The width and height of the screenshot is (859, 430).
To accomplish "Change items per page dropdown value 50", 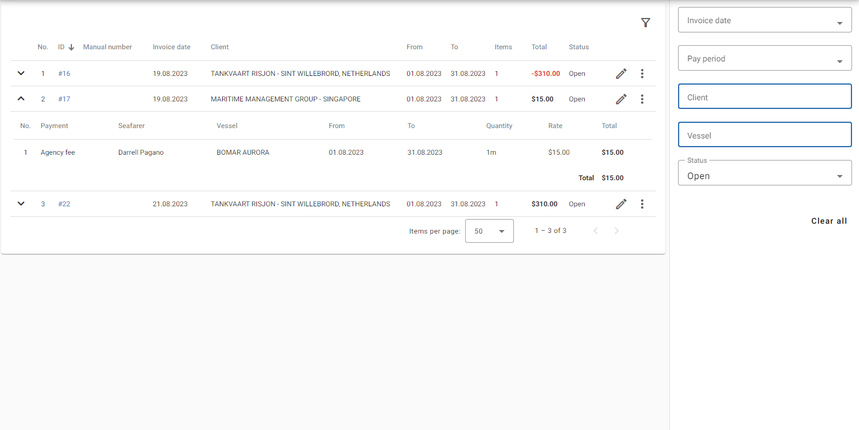I will coord(489,231).
